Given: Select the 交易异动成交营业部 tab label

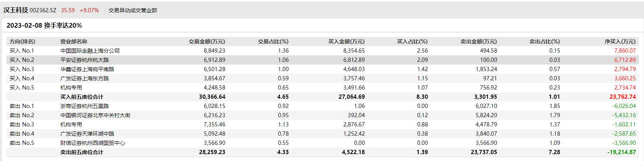Looking at the screenshot, I should 133,10.
